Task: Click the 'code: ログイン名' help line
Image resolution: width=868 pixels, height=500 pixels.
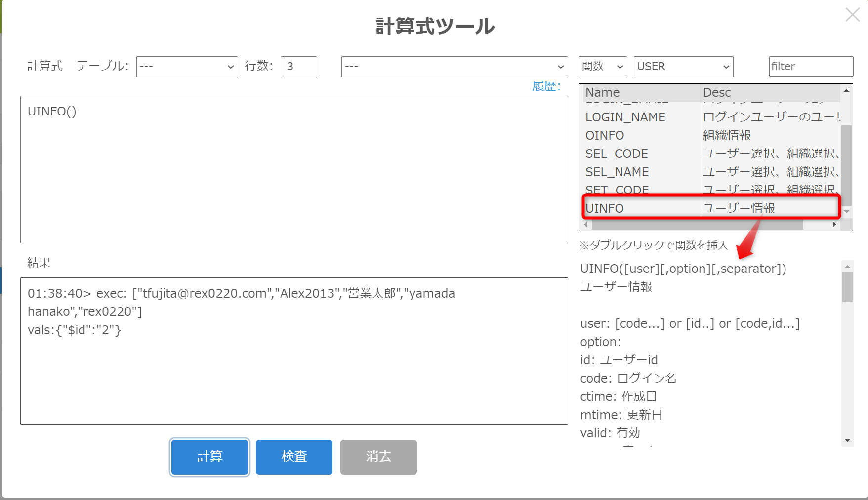Action: point(628,378)
